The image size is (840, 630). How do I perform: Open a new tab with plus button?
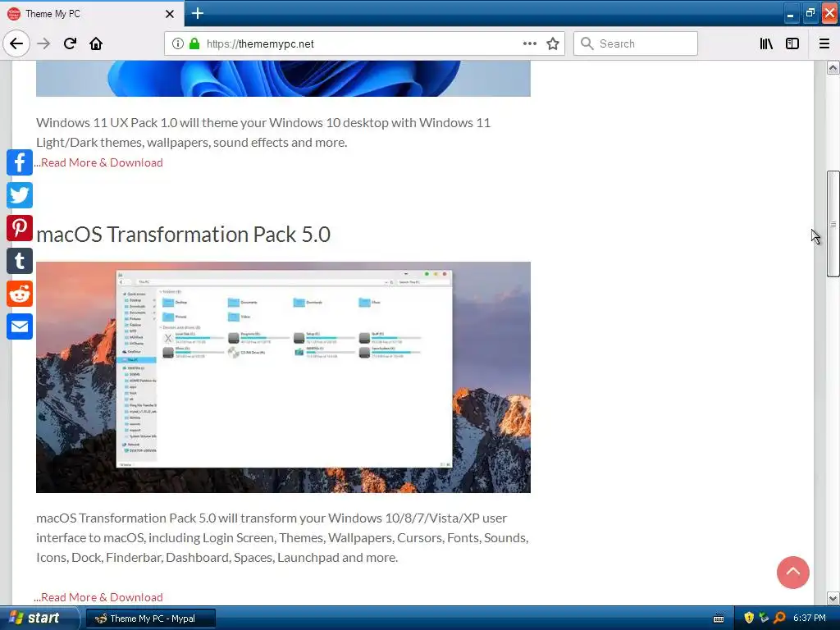tap(198, 13)
